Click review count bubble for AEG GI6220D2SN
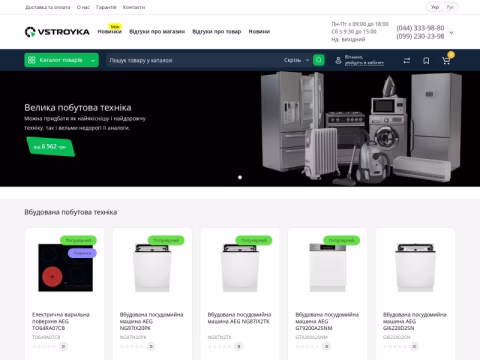Screen dimensions: 480x360 point(414,346)
